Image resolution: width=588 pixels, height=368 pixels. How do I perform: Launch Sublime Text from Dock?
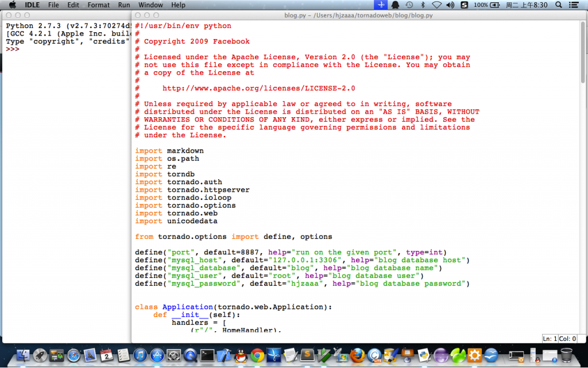(307, 355)
